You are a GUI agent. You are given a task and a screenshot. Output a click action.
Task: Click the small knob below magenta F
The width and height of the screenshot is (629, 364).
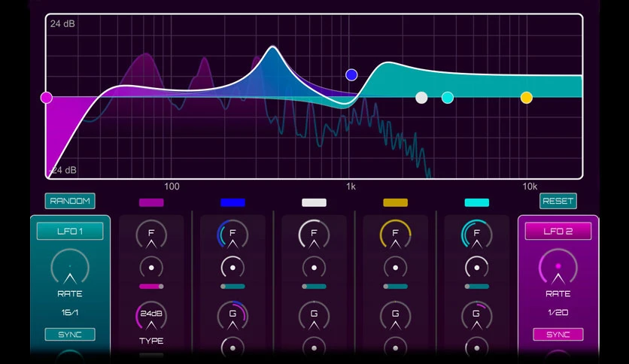(x=151, y=268)
